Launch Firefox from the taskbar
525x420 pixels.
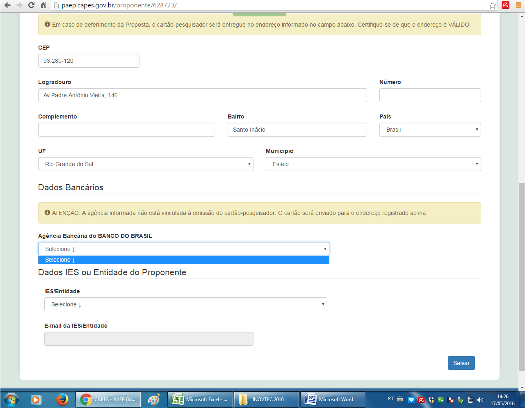click(62, 399)
